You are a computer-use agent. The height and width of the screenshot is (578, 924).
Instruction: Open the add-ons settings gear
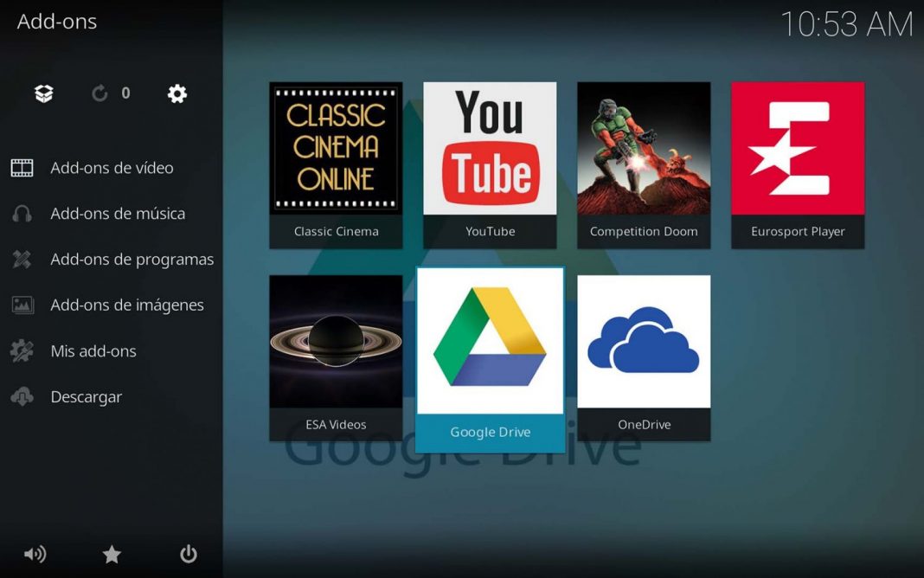pos(176,93)
